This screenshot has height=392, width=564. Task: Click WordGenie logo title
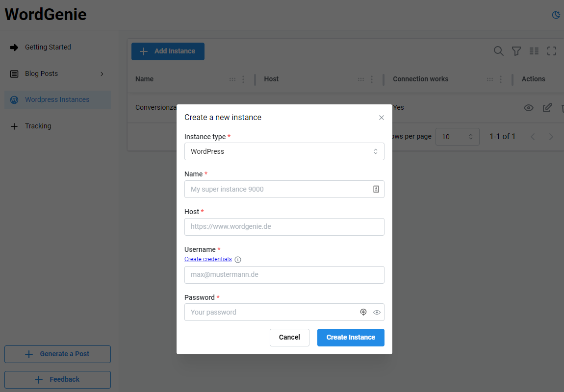coord(46,15)
